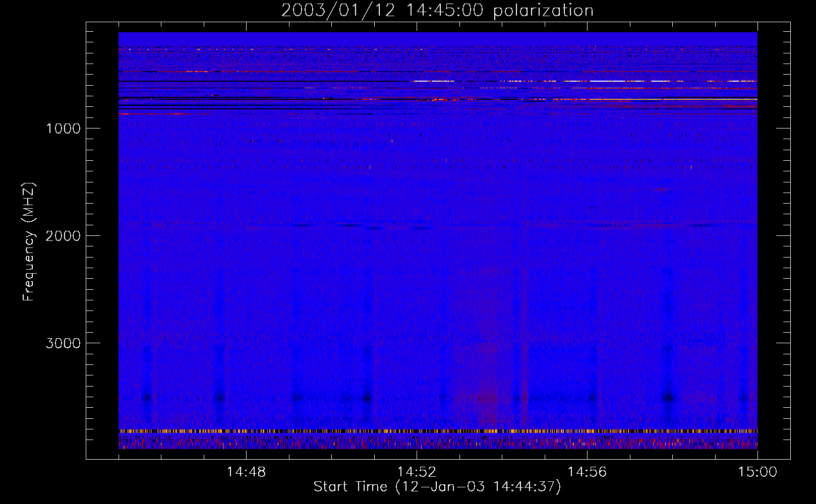Viewport: 816px width, 504px height.
Task: Select the 3000 frequency axis label
Action: [x=63, y=343]
